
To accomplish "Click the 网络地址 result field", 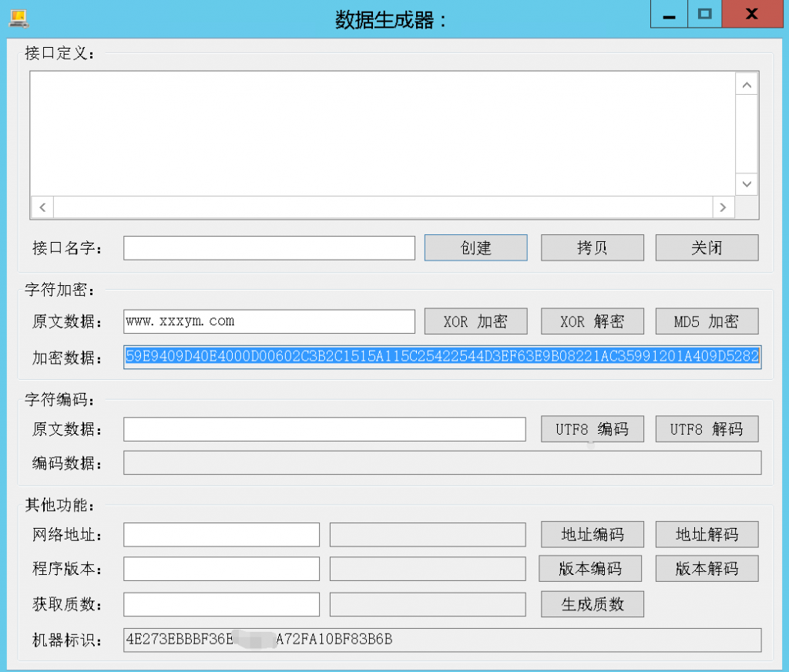I will pyautogui.click(x=428, y=535).
